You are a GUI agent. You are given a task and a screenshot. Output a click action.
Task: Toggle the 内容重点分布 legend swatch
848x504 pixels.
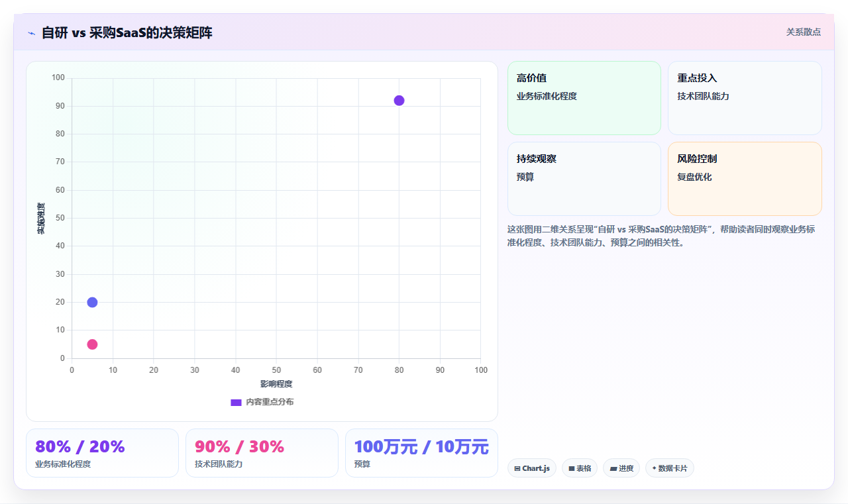[x=236, y=402]
